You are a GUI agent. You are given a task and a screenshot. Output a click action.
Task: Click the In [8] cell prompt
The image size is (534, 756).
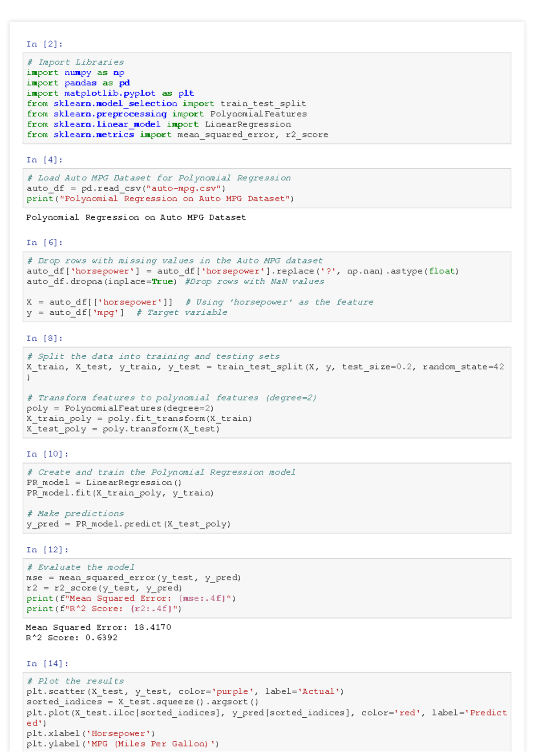coord(44,338)
